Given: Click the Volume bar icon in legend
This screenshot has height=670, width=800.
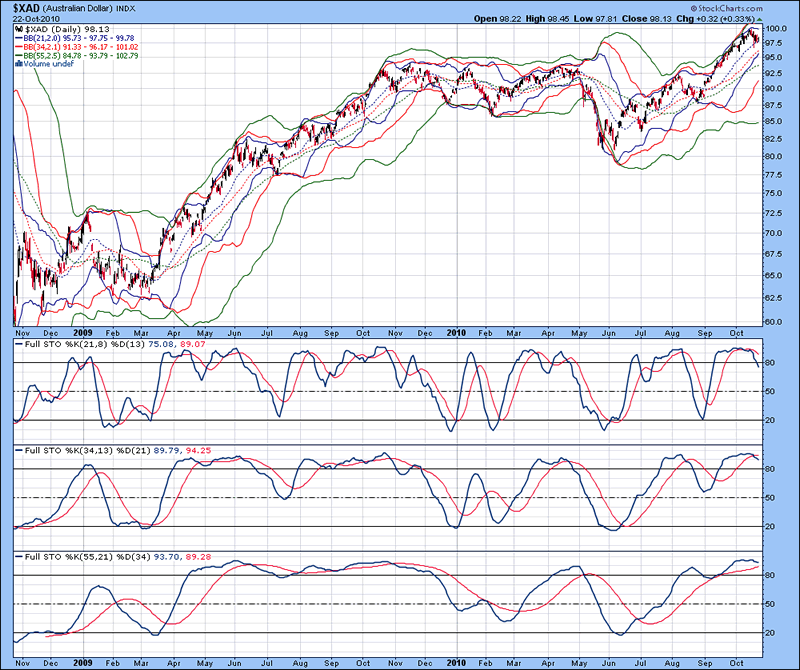Looking at the screenshot, I should 19,63.
